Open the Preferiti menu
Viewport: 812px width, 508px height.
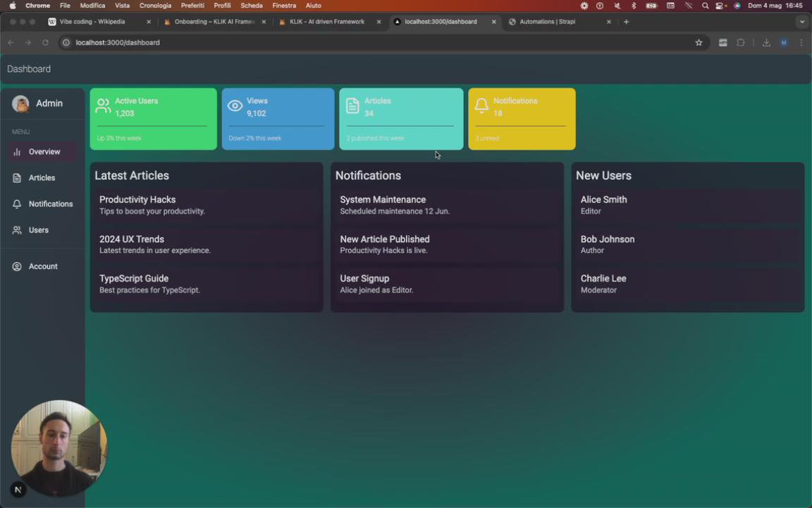[x=192, y=6]
